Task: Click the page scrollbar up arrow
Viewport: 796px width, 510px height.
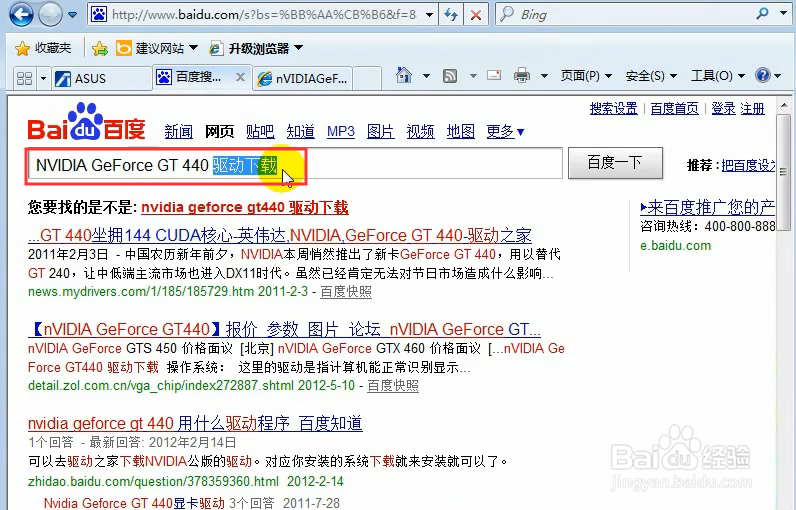Action: [x=784, y=106]
